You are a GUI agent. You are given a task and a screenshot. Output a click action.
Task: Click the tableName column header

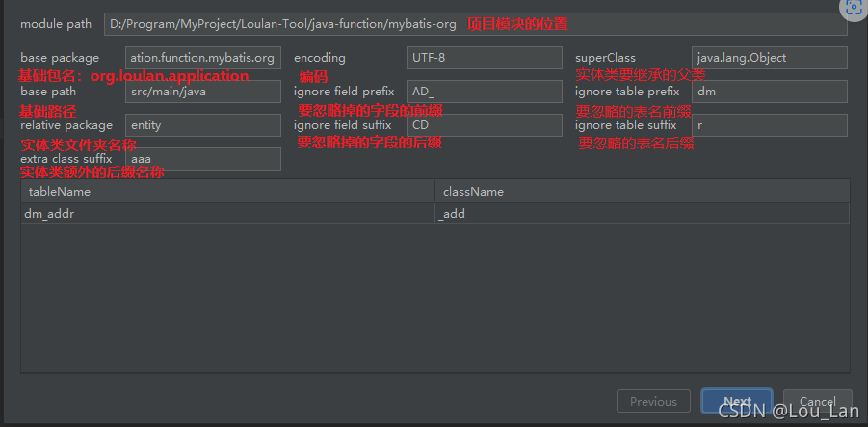pos(227,192)
